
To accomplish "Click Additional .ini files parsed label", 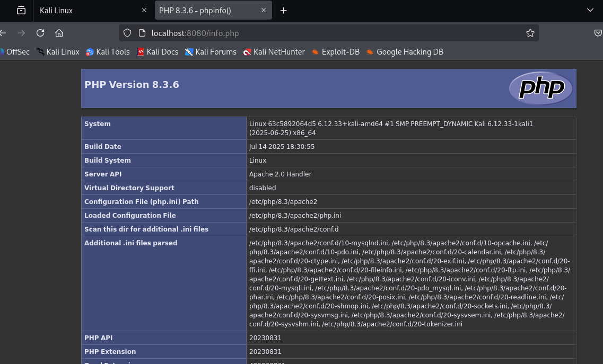I will click(131, 243).
